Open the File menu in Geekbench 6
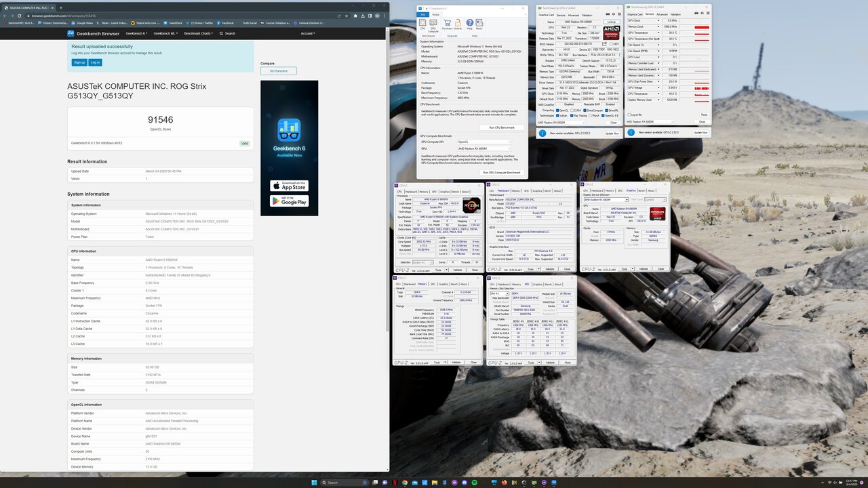Image resolution: width=868 pixels, height=488 pixels. (423, 14)
